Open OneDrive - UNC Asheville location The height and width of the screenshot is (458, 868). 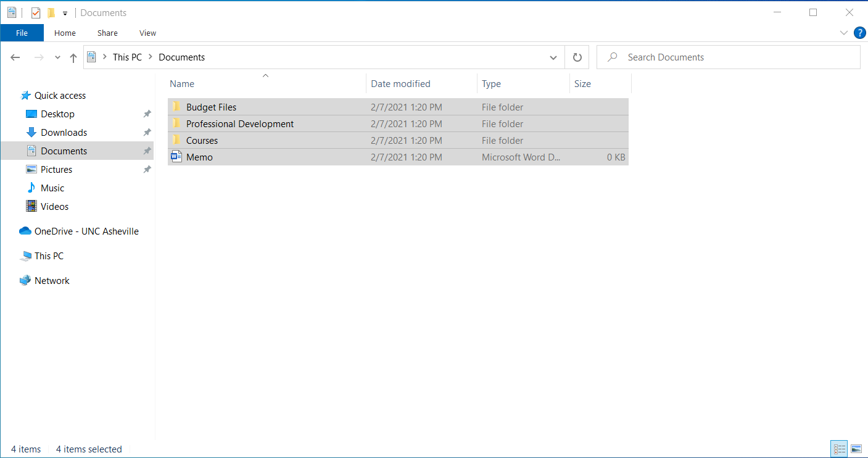pos(86,231)
